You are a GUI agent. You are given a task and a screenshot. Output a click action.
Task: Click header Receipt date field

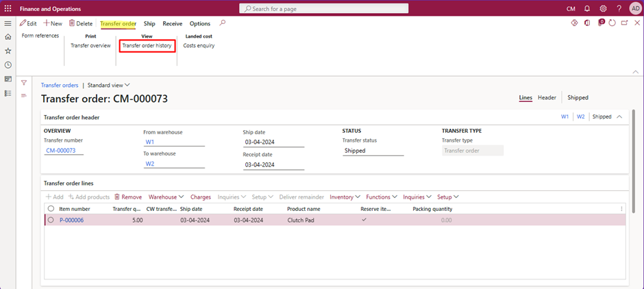[x=273, y=164]
